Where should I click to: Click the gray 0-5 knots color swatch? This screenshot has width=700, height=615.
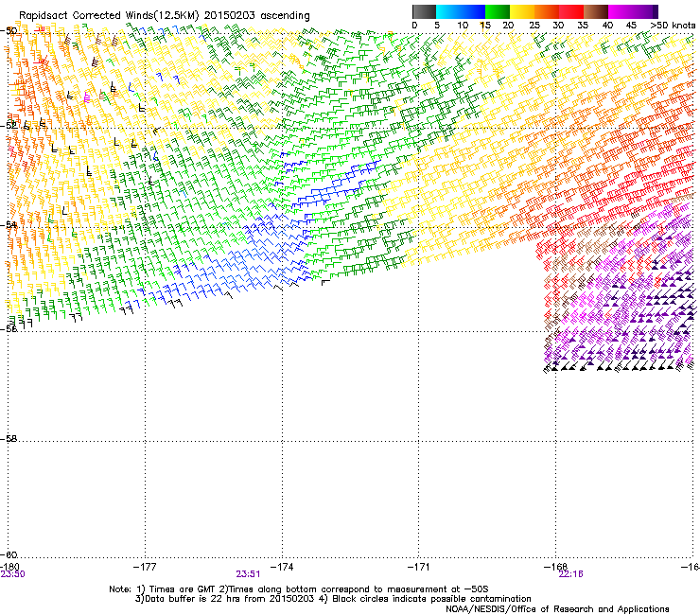coord(424,11)
